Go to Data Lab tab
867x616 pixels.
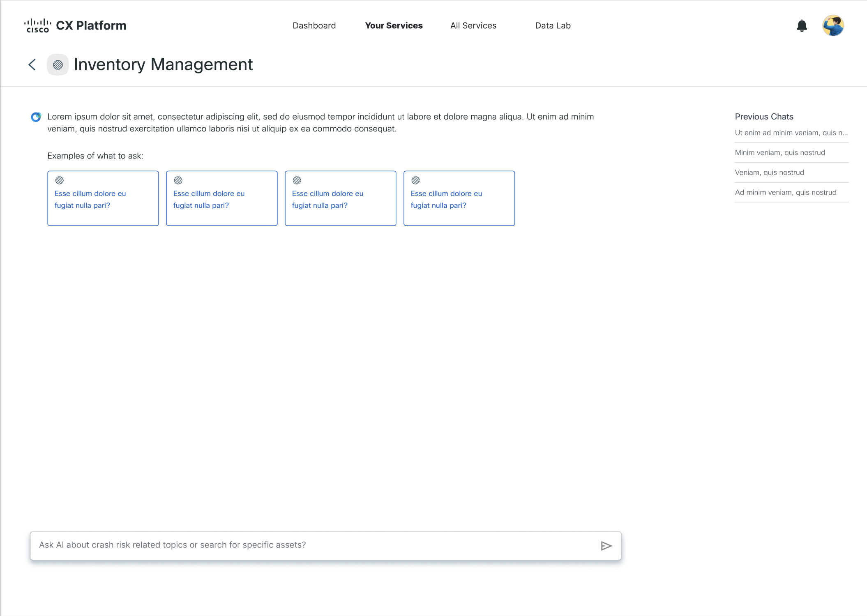point(553,25)
